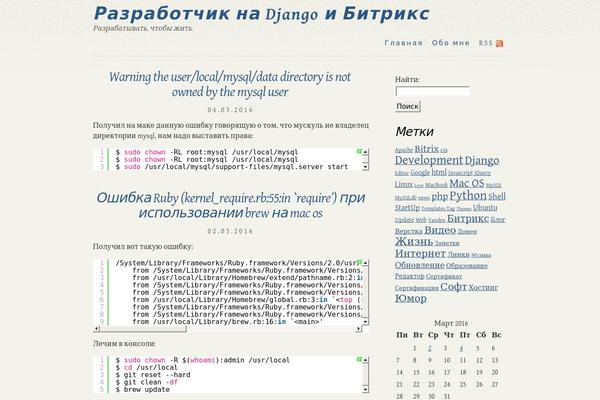Click the Поиск search button
The width and height of the screenshot is (600, 400).
coord(408,106)
